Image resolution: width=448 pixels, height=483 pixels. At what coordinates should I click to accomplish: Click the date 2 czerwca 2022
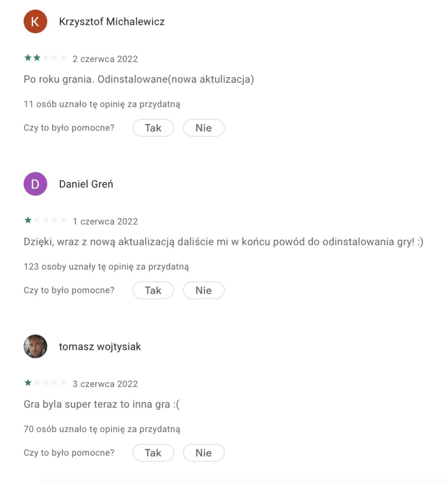[x=105, y=59]
